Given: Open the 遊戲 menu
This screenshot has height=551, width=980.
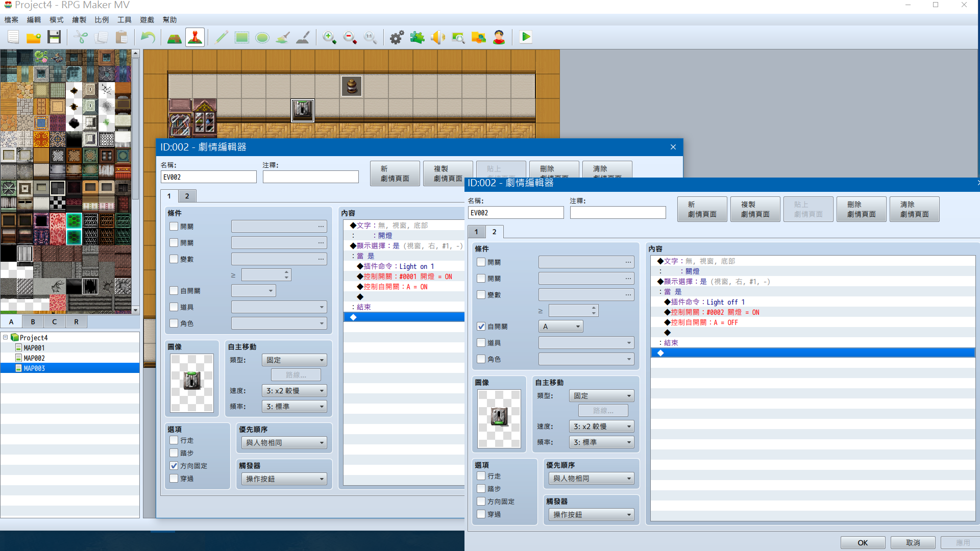Looking at the screenshot, I should point(147,20).
